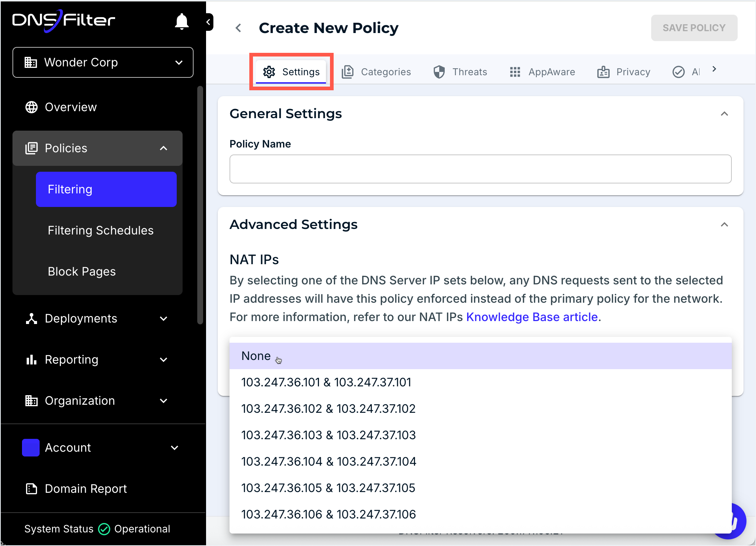Click the back arrow beside Create New Policy
This screenshot has width=756, height=546.
click(x=239, y=28)
